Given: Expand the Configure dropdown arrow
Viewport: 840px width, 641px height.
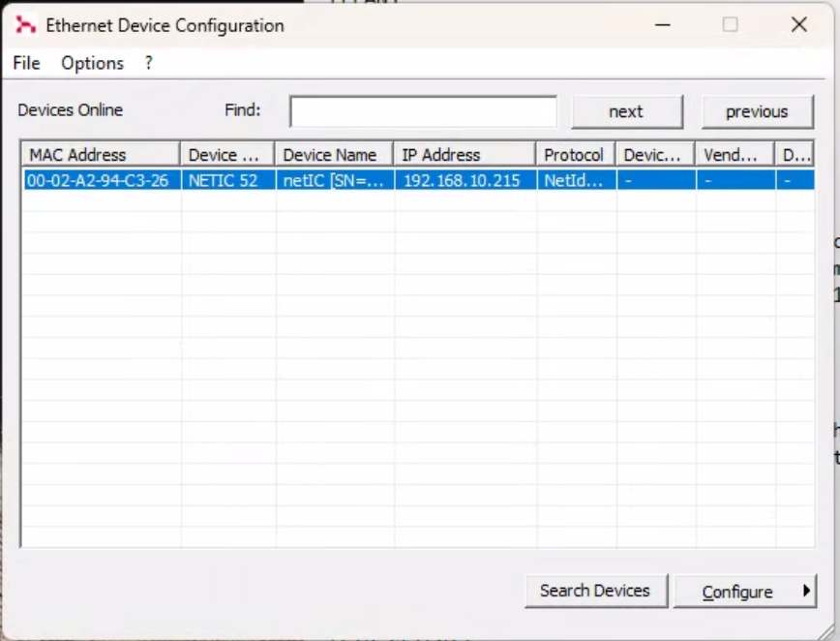Looking at the screenshot, I should [807, 591].
